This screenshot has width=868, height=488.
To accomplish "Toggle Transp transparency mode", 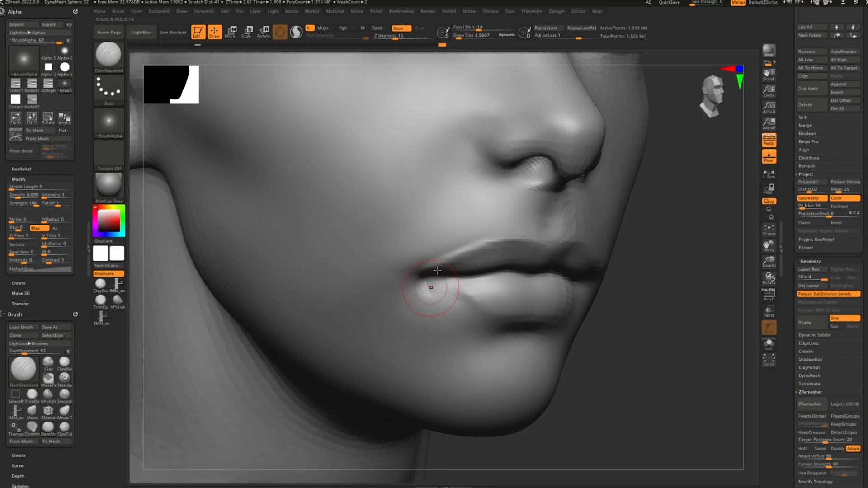I will (x=769, y=311).
